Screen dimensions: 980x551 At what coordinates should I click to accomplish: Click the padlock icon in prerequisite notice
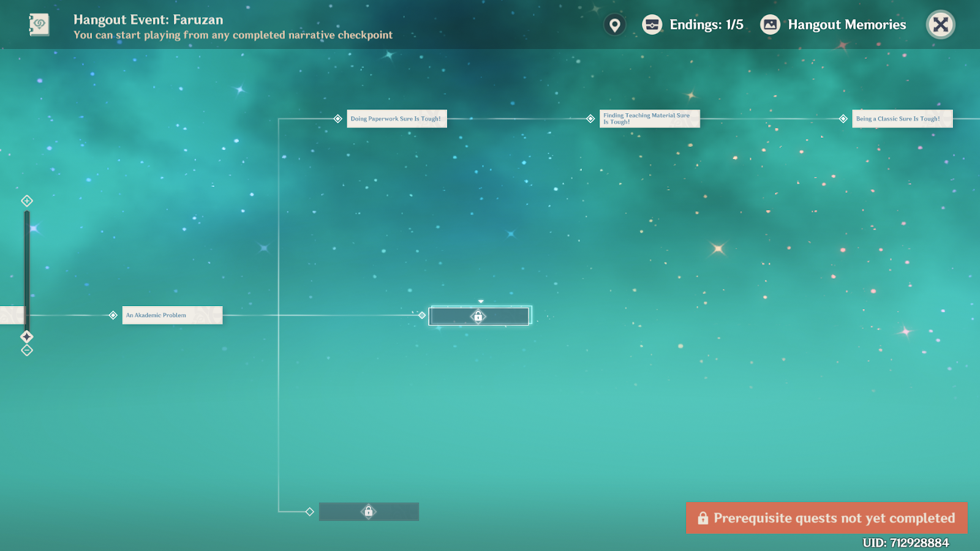tap(703, 518)
